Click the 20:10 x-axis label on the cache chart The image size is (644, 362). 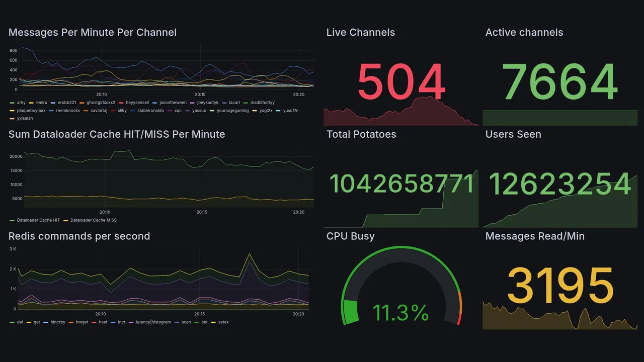[105, 212]
